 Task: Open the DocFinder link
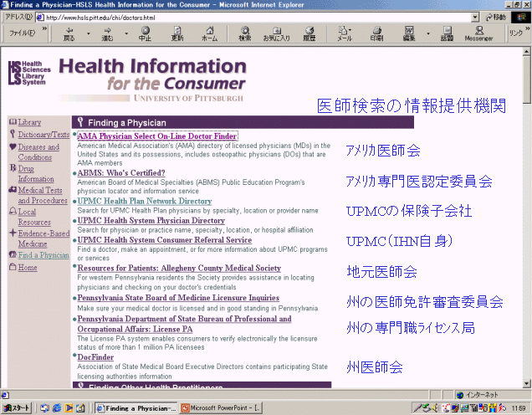click(x=95, y=357)
